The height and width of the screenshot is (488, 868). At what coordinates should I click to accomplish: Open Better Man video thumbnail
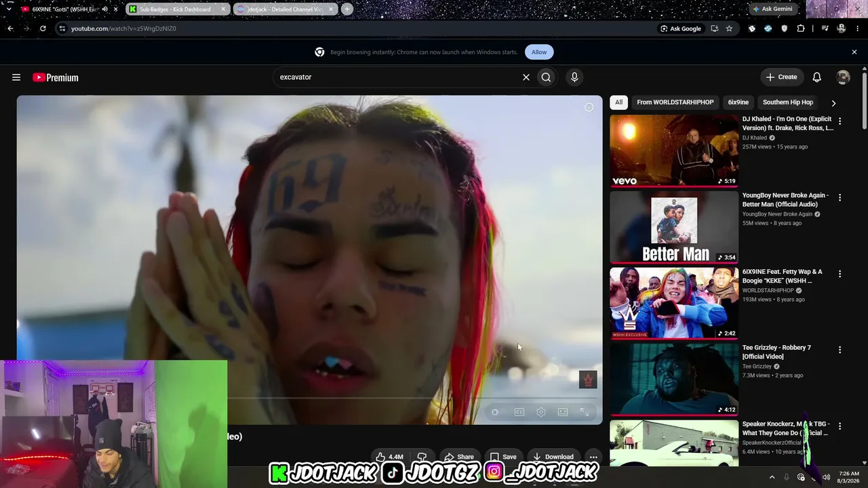tap(674, 227)
